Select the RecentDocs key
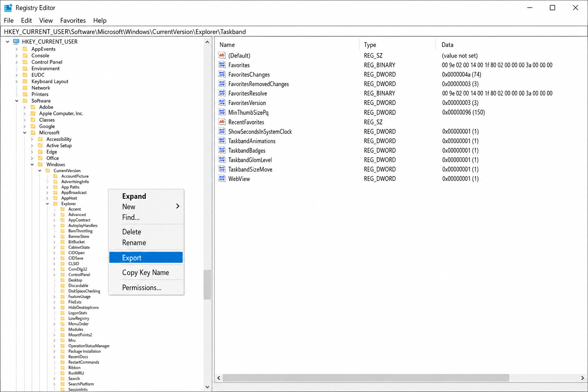 point(78,357)
